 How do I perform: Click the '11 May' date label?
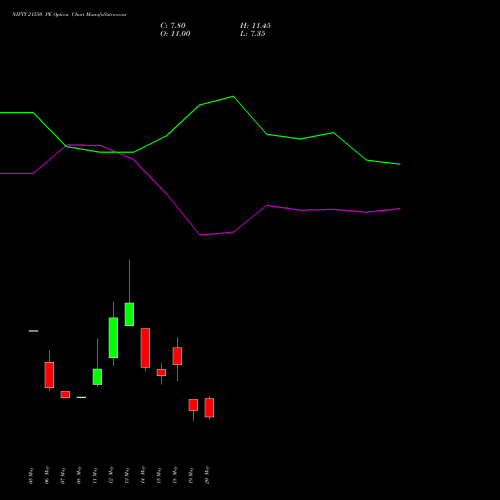pos(95,476)
